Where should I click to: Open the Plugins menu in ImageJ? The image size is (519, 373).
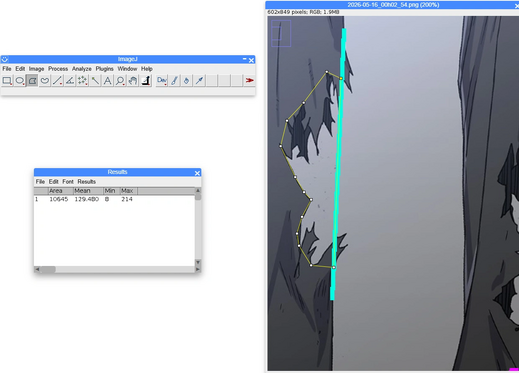[x=104, y=69]
